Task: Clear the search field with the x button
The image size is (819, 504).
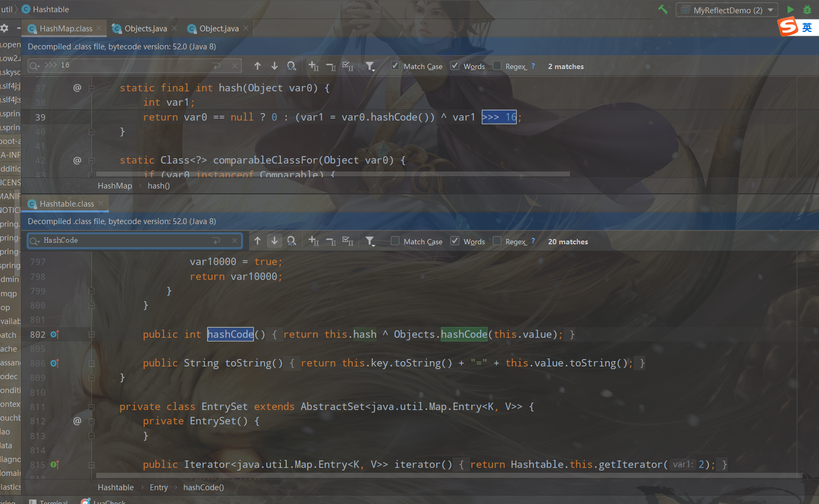Action: tap(234, 241)
